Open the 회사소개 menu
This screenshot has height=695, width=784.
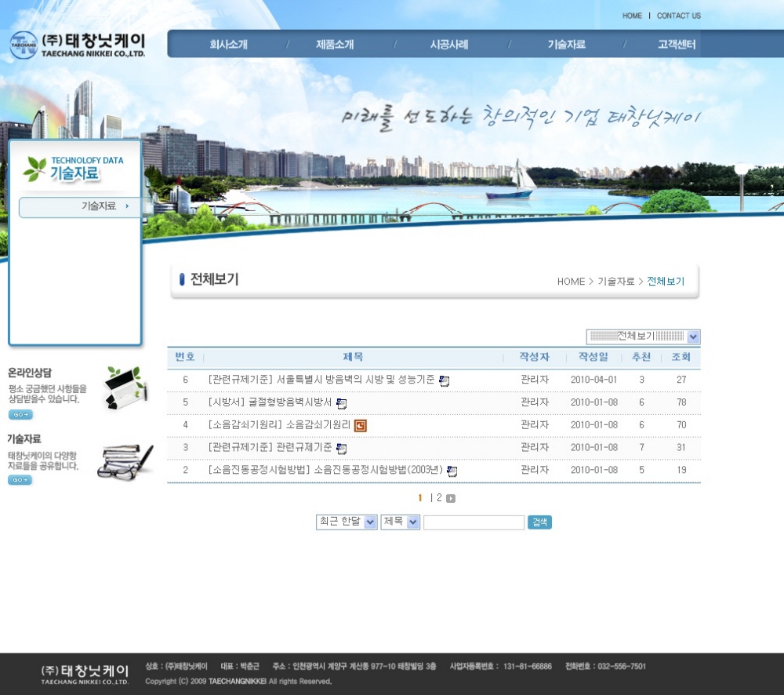pos(228,45)
